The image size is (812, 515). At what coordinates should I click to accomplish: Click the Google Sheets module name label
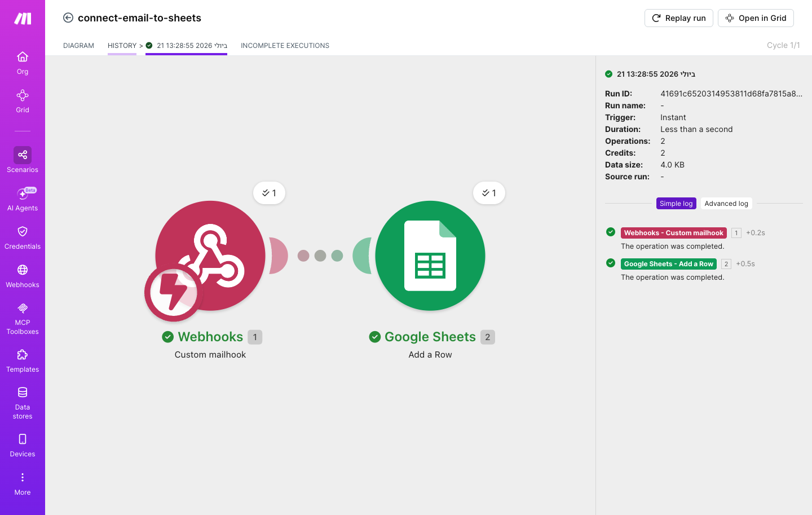point(430,337)
